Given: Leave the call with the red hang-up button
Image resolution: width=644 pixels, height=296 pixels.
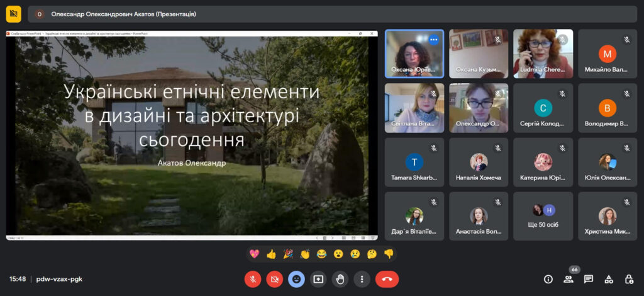Looking at the screenshot, I should click(x=387, y=279).
